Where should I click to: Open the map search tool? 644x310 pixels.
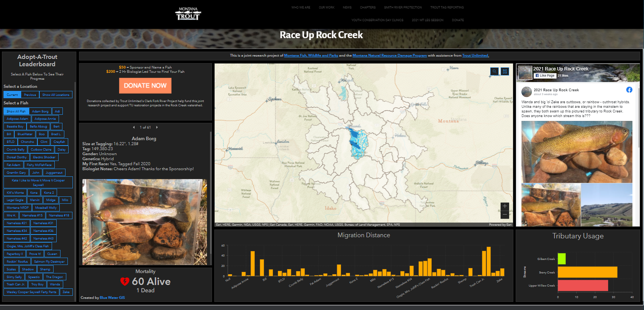[494, 71]
